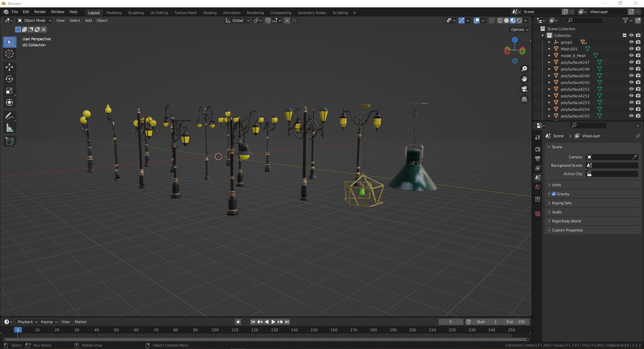This screenshot has height=349, width=644.
Task: Activate the Annotate tool
Action: 9,116
